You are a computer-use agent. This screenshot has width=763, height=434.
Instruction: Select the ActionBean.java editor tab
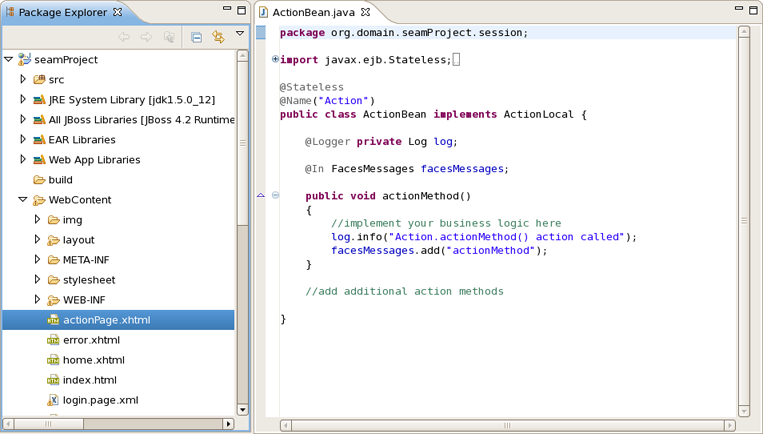point(314,12)
